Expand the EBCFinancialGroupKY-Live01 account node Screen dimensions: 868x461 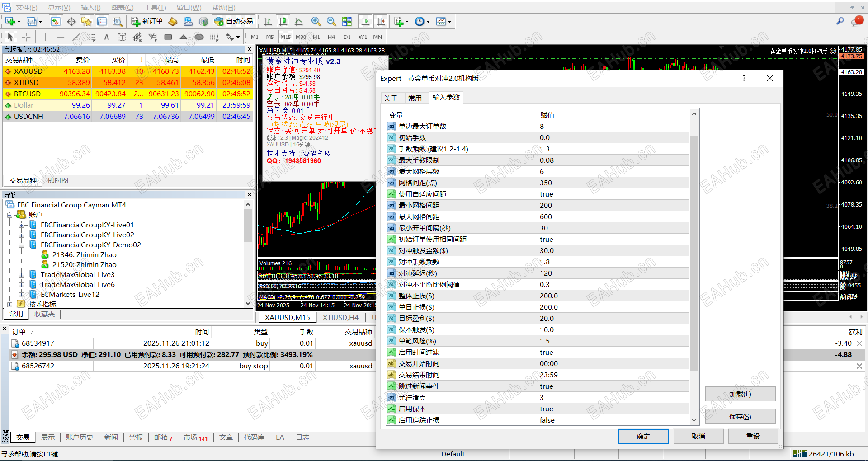click(22, 225)
